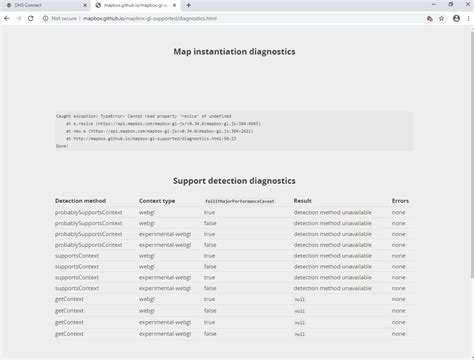Screen dimensions: 474x360
Task: Click the 'null' result in last row
Action: (300, 334)
